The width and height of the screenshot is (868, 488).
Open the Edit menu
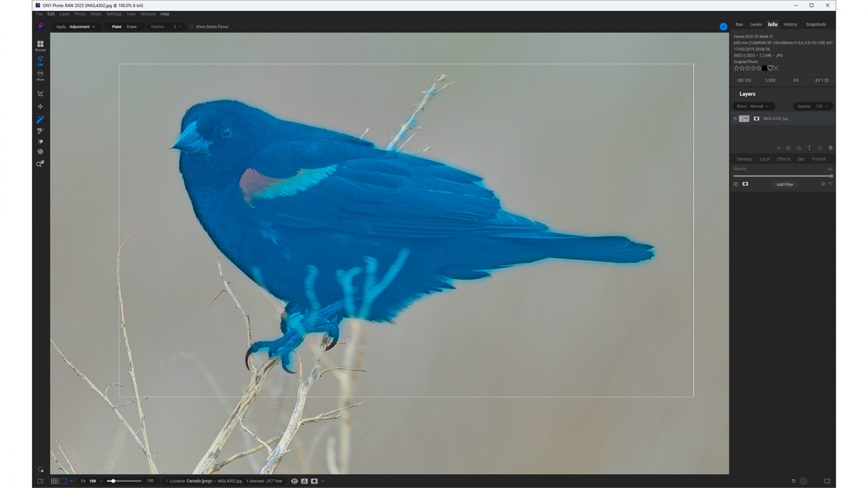pyautogui.click(x=50, y=14)
